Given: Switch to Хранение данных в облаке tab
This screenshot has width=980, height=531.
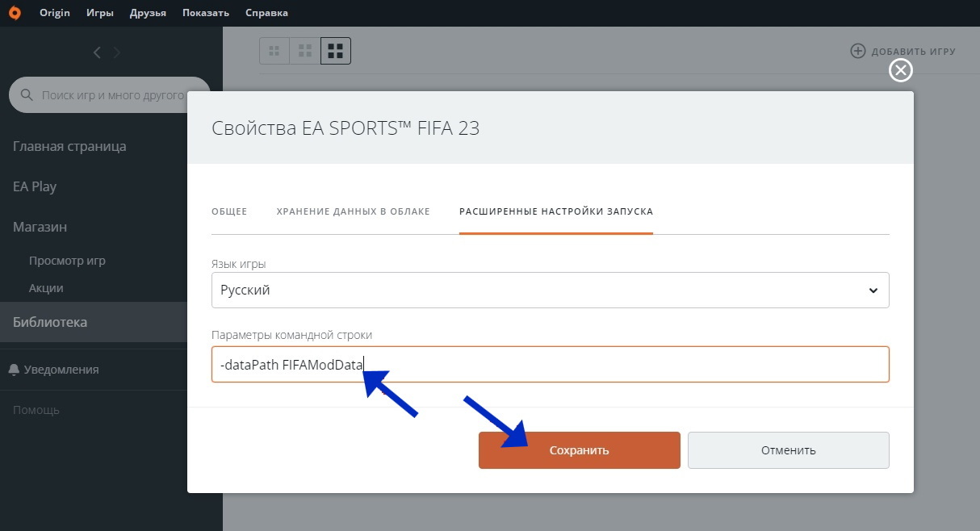Looking at the screenshot, I should point(353,211).
